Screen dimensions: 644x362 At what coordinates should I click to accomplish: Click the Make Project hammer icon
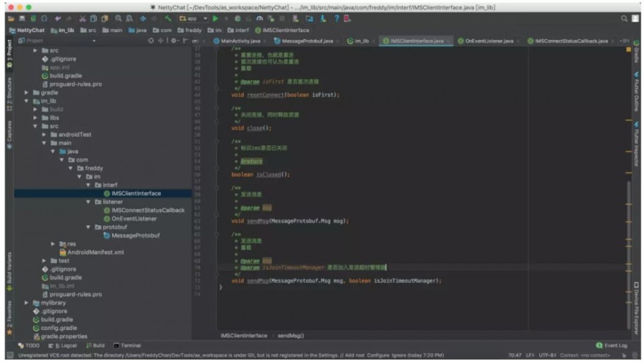pos(169,19)
